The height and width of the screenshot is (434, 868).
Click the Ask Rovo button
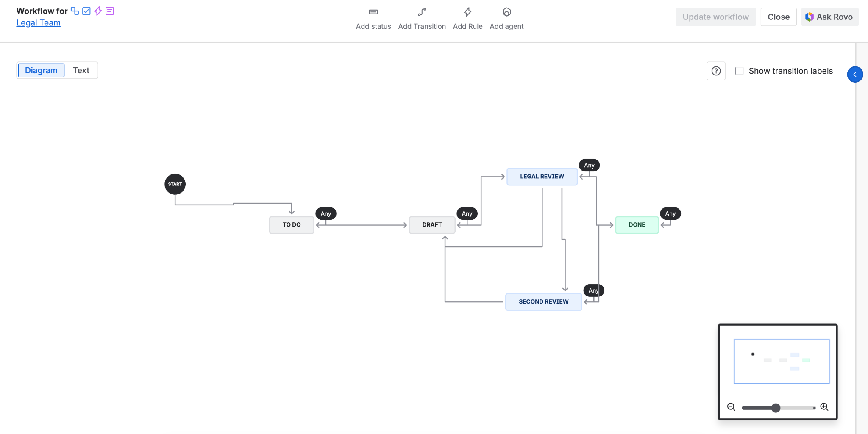pos(829,17)
